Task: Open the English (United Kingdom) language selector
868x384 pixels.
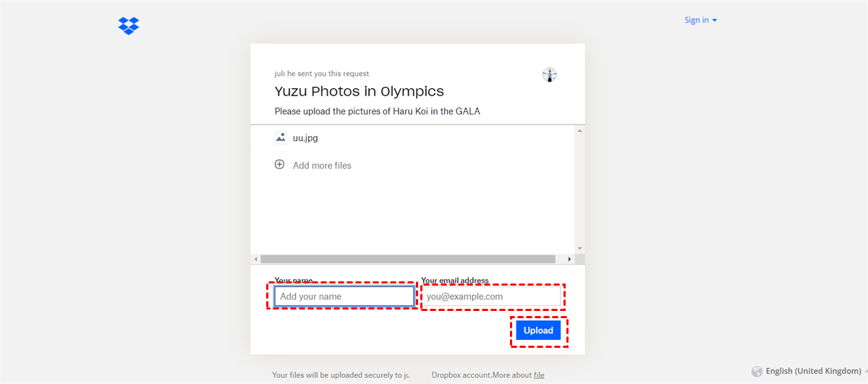Action: (x=813, y=371)
